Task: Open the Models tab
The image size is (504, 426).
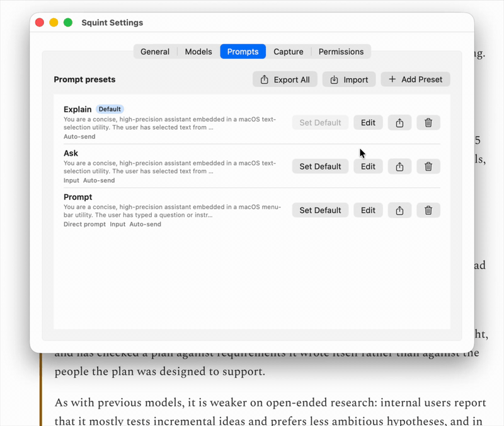Action: tap(198, 52)
